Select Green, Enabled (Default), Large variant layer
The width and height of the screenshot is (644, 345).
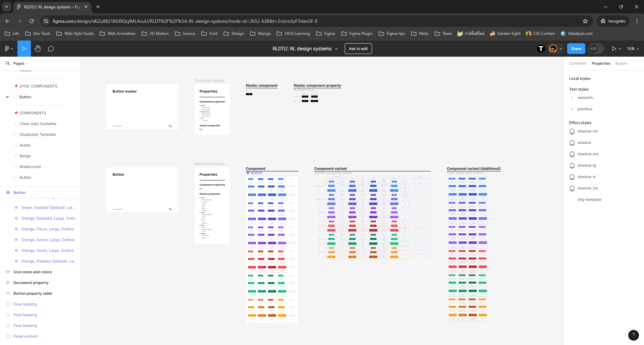[48, 208]
